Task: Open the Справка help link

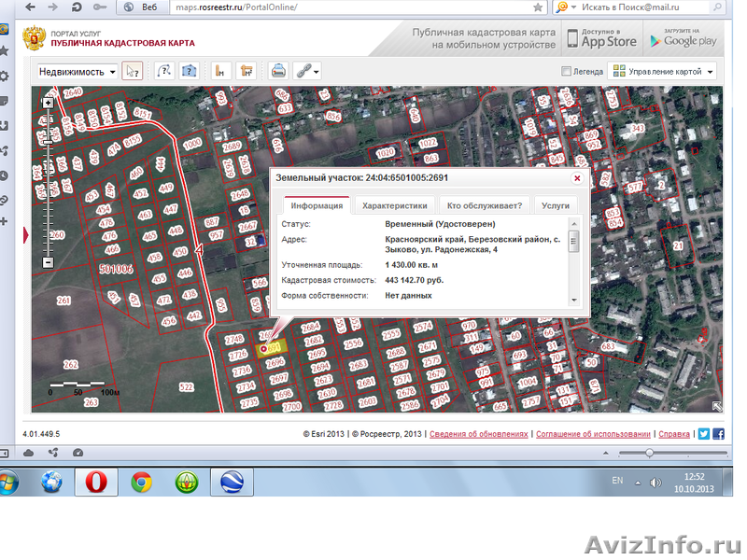Action: tap(674, 434)
